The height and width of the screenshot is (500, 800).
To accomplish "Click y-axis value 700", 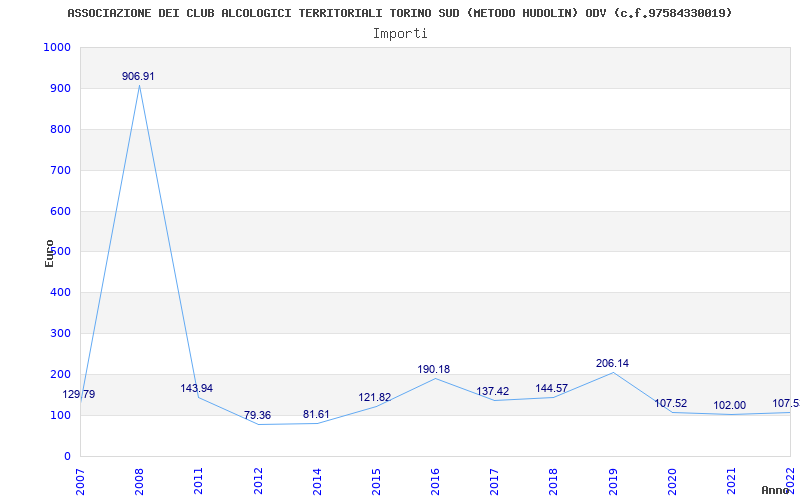I will (x=60, y=170).
